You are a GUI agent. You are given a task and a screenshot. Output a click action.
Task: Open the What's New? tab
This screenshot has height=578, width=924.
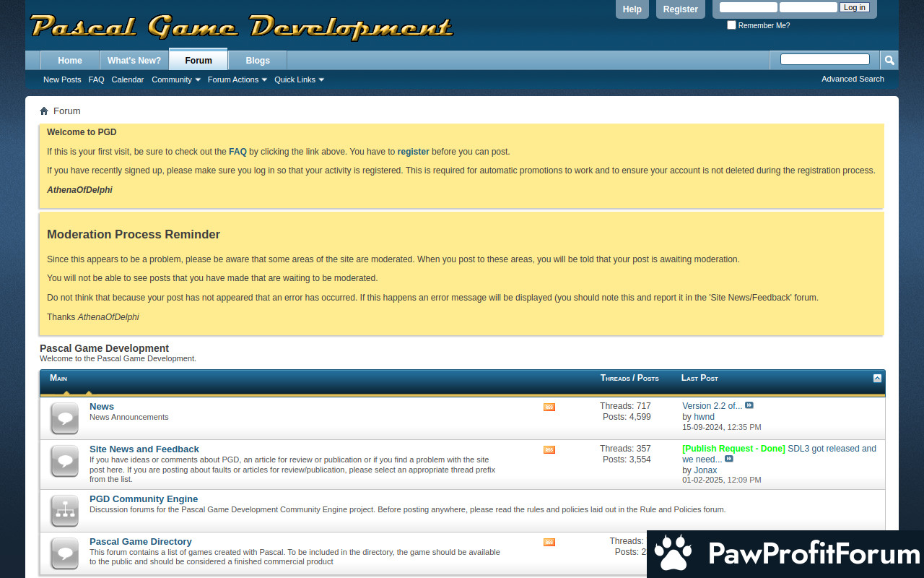134,60
